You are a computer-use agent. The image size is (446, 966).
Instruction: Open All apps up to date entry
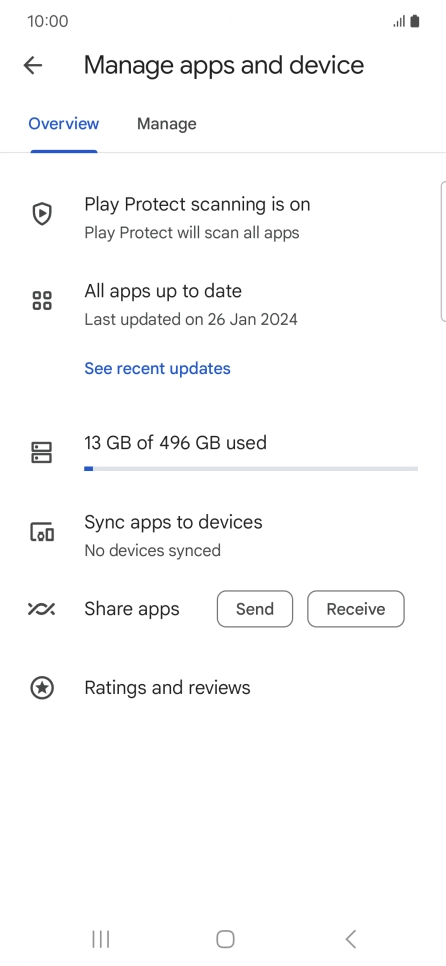(x=223, y=304)
